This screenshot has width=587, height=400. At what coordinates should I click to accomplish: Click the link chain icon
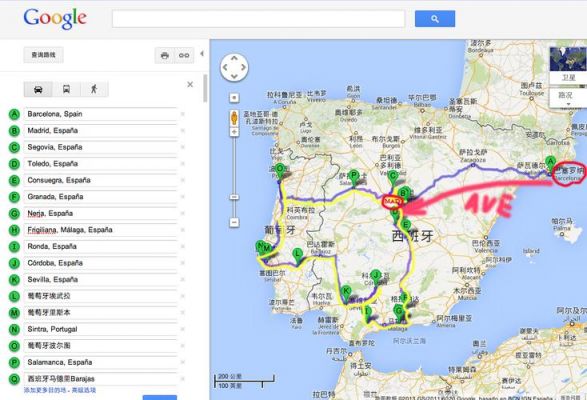click(184, 55)
